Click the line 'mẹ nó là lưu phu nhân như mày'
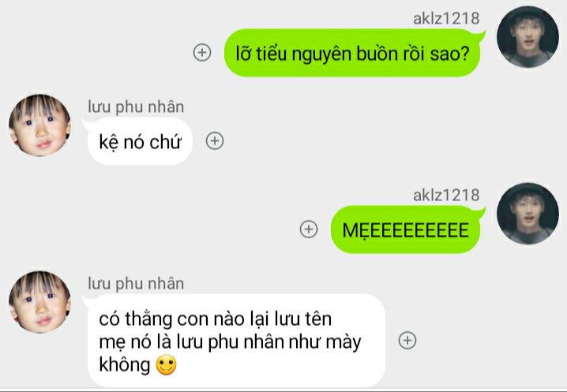The height and width of the screenshot is (392, 567). 230,342
